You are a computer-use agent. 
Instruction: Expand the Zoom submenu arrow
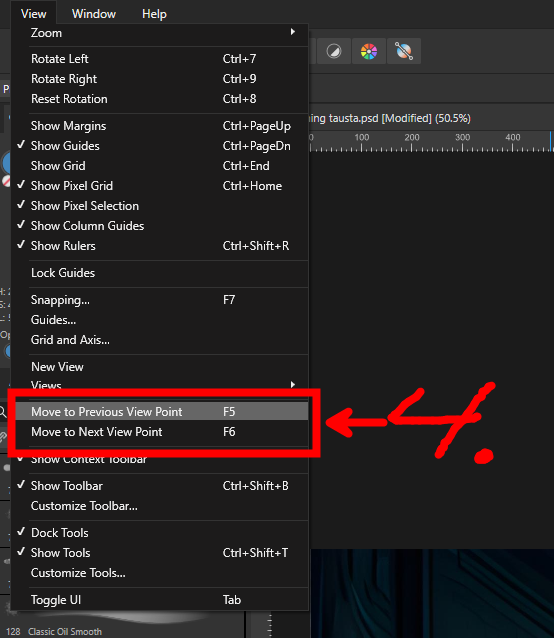(292, 32)
